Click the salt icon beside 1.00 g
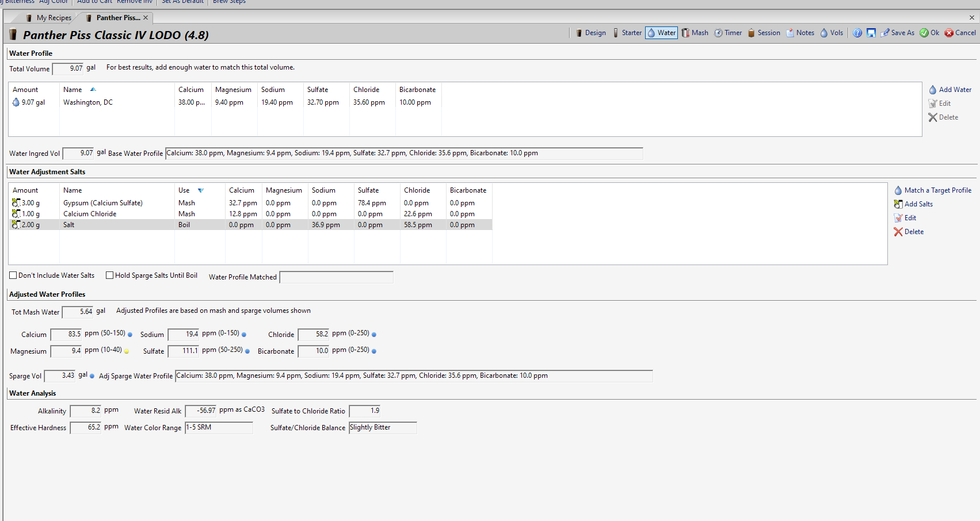Image resolution: width=980 pixels, height=521 pixels. 16,214
